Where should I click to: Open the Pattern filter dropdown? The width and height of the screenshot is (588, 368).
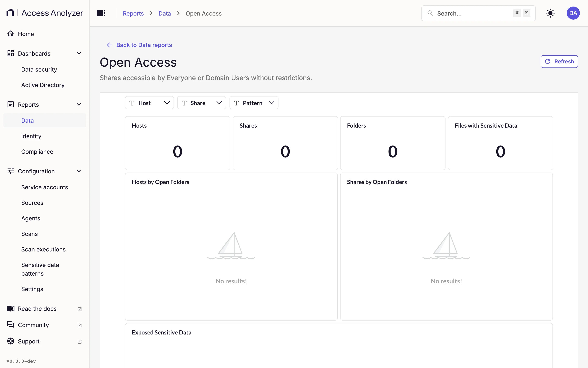click(x=254, y=103)
